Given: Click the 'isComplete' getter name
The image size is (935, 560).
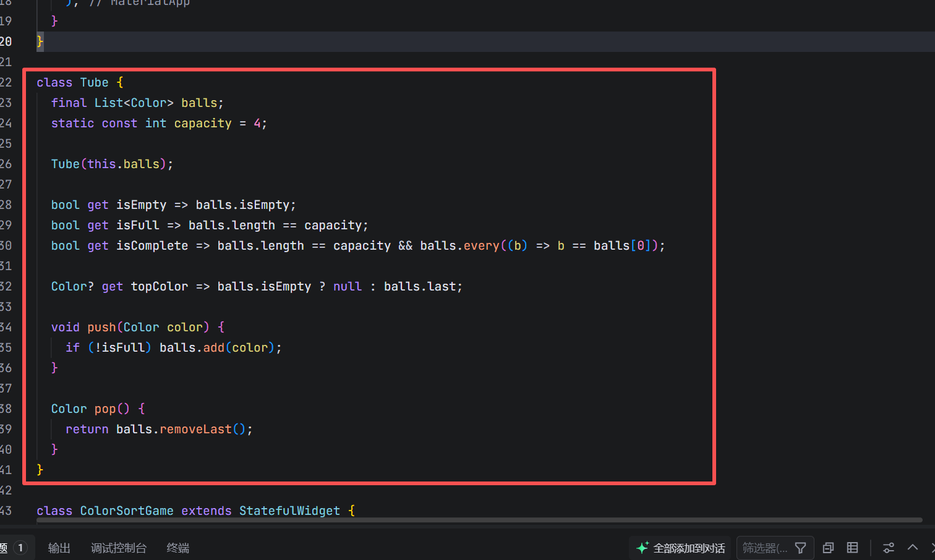Looking at the screenshot, I should tap(152, 245).
